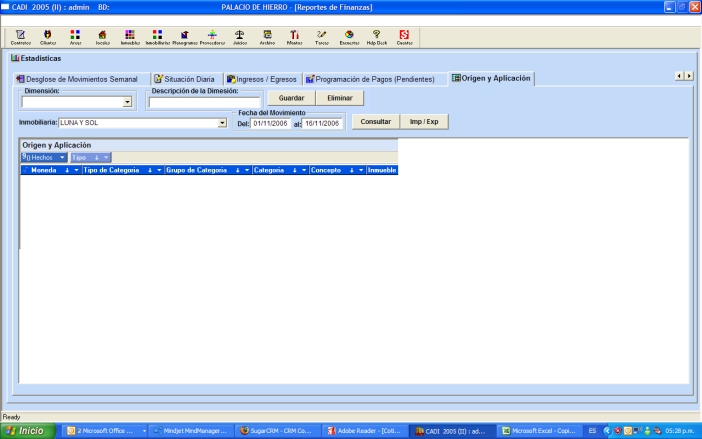Open the Juicios scales icon
The height and width of the screenshot is (439, 702).
coord(240,36)
